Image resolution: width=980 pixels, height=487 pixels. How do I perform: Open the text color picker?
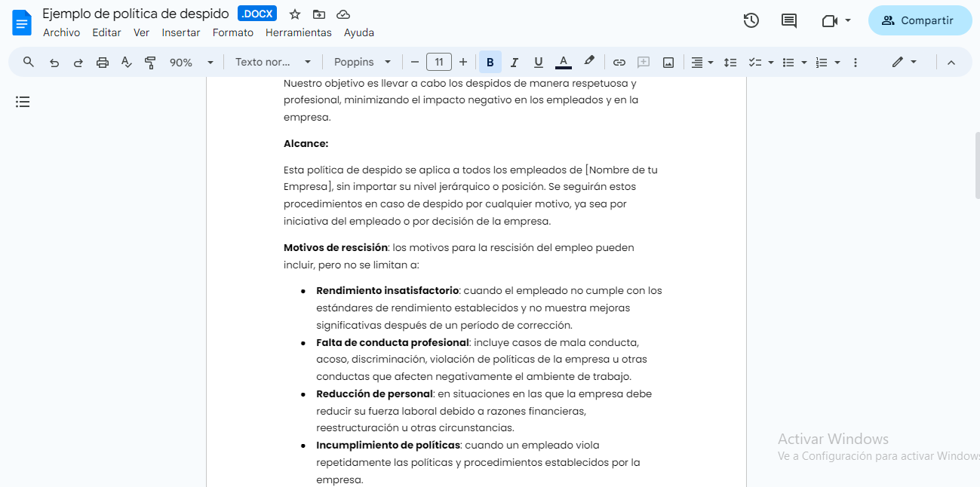tap(563, 62)
